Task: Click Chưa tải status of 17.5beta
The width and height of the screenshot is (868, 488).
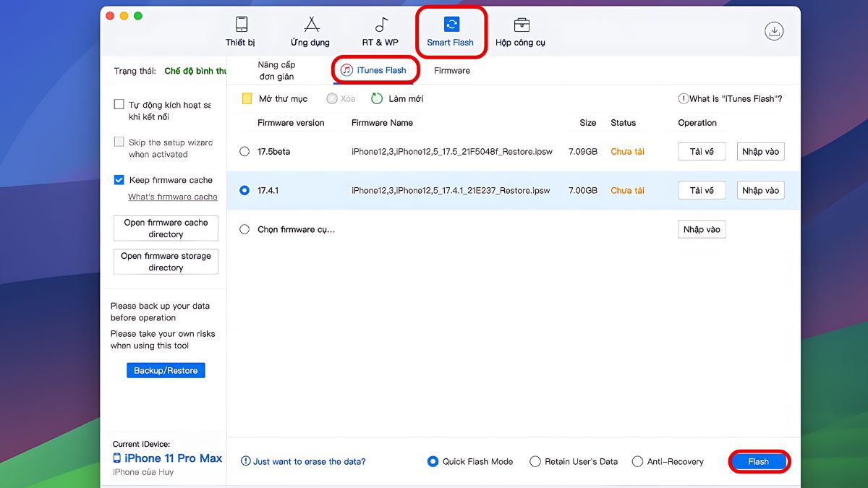Action: click(x=627, y=152)
